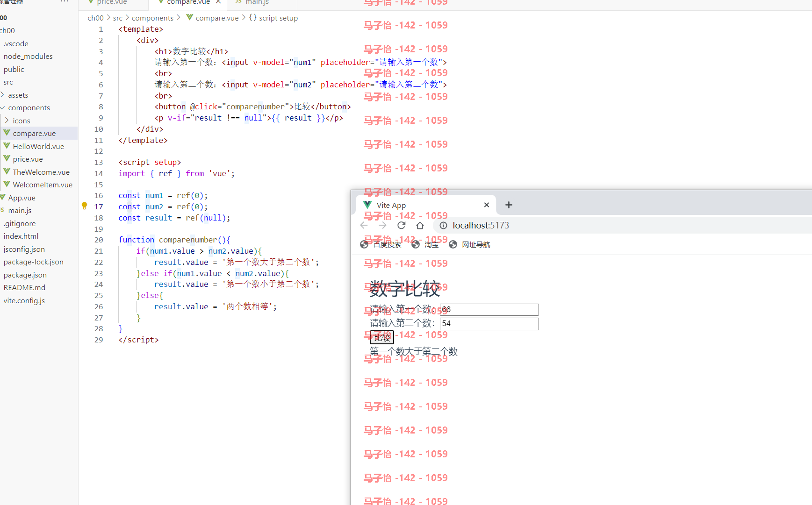Image resolution: width=812 pixels, height=505 pixels.
Task: Open the 淘宝 bookmark
Action: pos(425,244)
